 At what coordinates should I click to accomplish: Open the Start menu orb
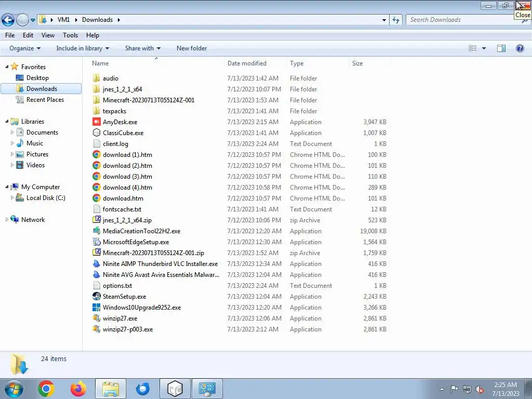click(x=14, y=389)
